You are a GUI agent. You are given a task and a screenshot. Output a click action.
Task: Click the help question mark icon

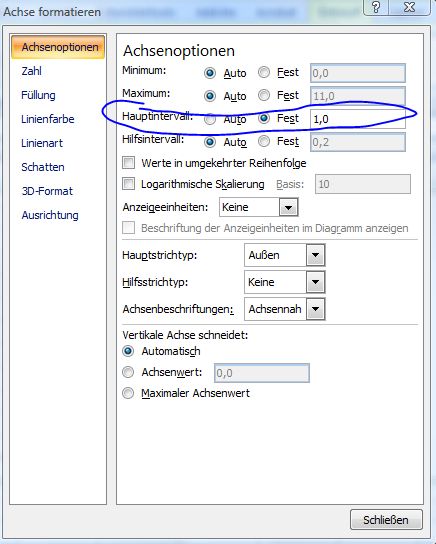tap(376, 7)
